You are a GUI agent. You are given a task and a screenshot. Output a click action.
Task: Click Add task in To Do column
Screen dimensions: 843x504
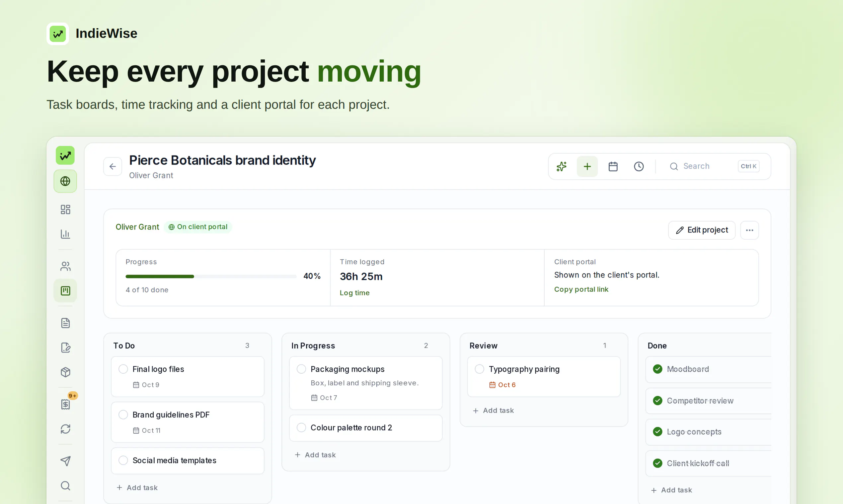137,487
